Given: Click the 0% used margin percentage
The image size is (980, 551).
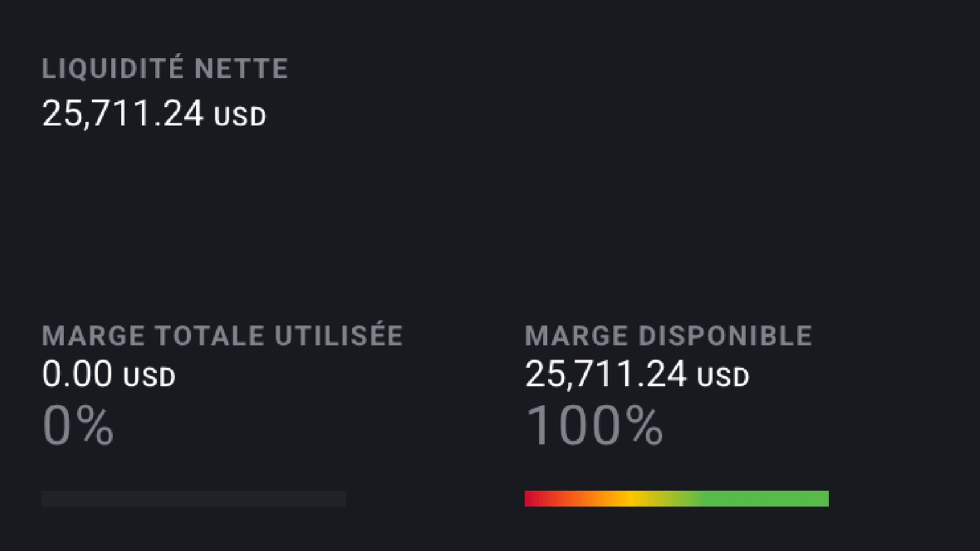Looking at the screenshot, I should point(78,426).
